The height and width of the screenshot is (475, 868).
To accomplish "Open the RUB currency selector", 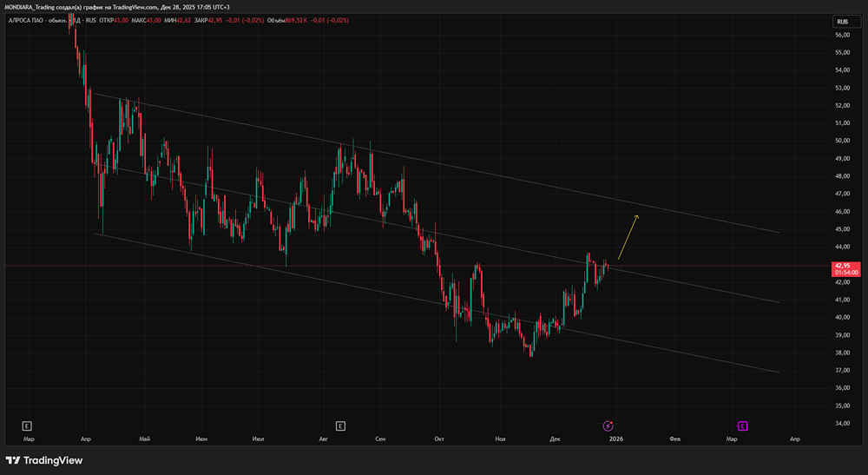I will pos(842,21).
